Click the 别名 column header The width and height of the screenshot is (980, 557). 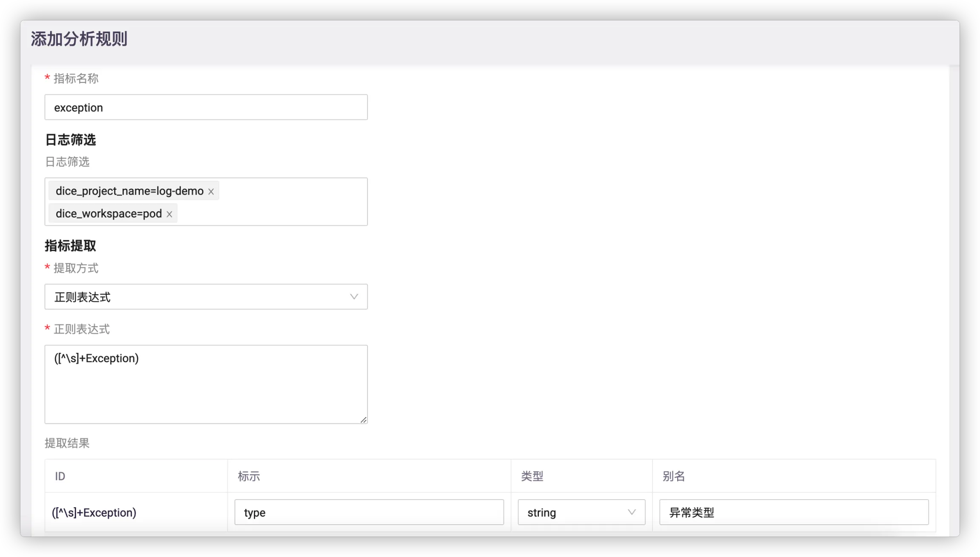click(x=674, y=476)
